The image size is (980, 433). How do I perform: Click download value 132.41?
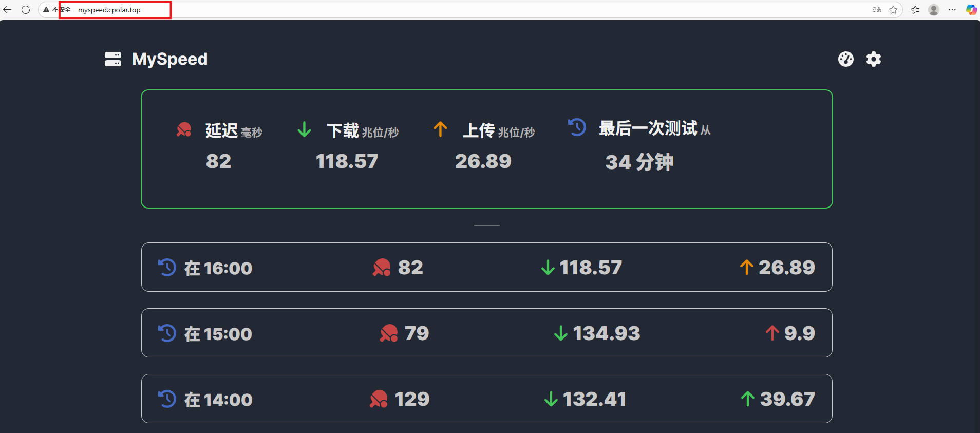tap(595, 399)
